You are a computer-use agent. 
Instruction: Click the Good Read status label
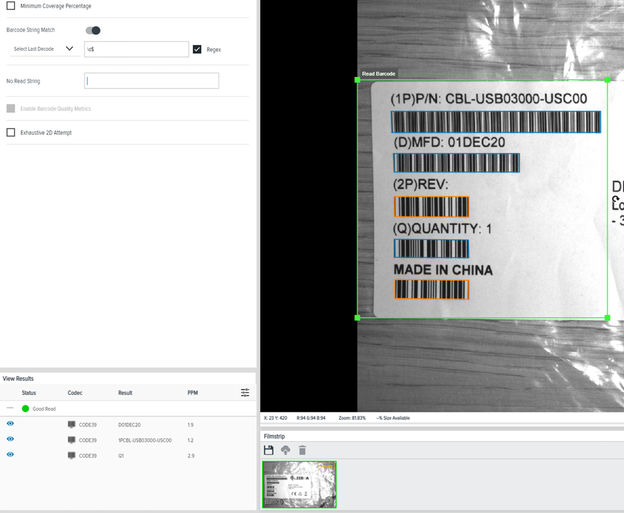[44, 409]
